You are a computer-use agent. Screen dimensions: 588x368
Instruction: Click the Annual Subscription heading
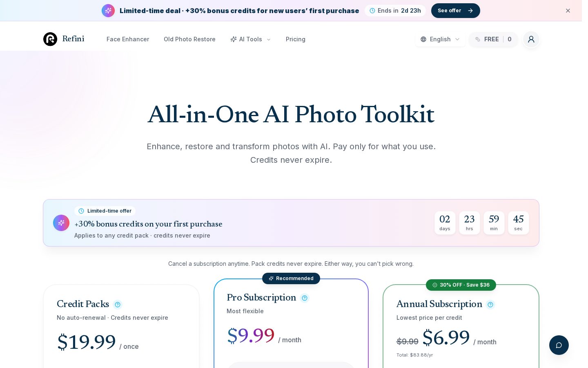(x=439, y=304)
